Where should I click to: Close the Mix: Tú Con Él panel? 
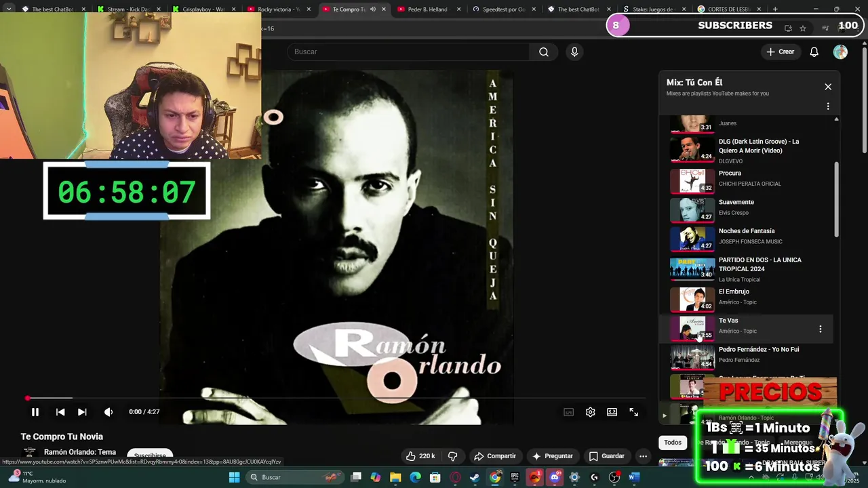pos(828,87)
